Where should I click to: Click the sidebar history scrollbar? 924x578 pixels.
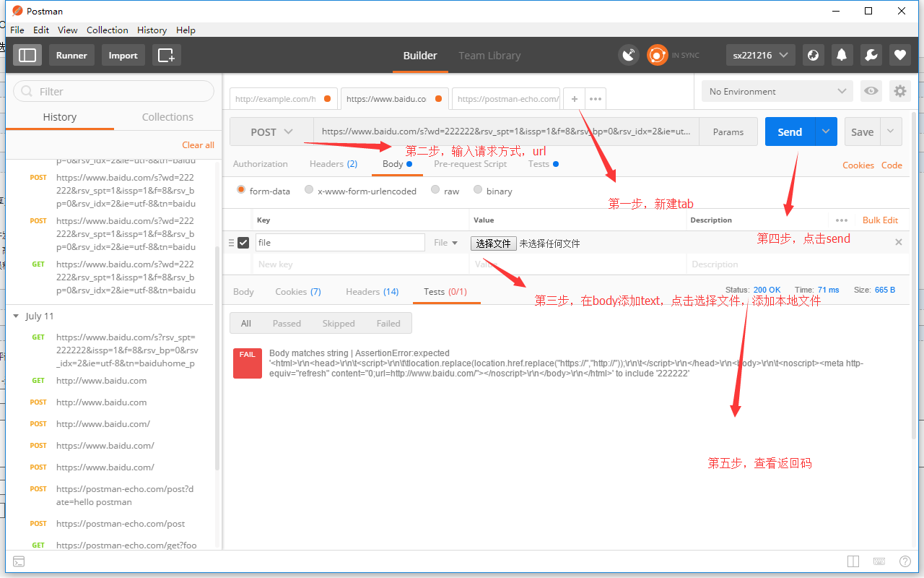[217, 358]
